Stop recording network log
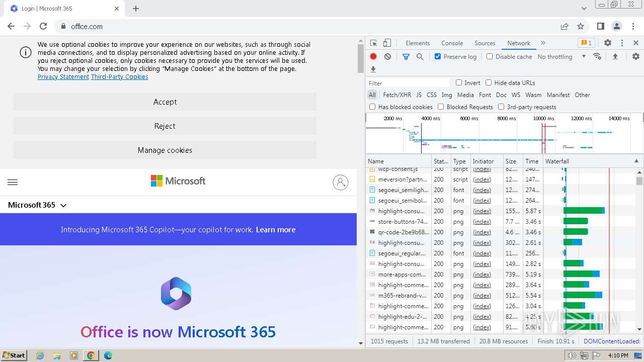The height and width of the screenshot is (362, 644). point(373,57)
